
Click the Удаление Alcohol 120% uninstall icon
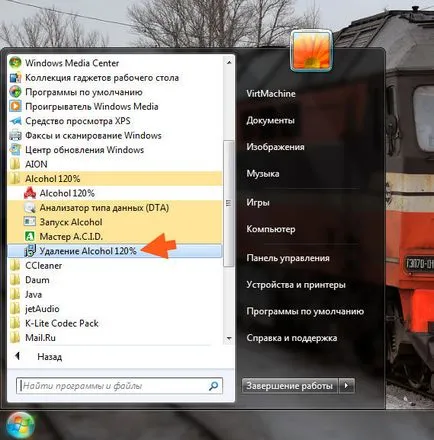[30, 251]
